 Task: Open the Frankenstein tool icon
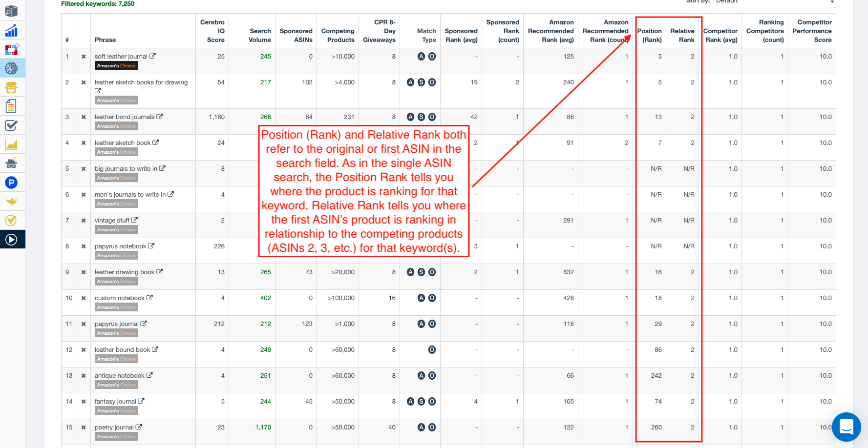11,87
